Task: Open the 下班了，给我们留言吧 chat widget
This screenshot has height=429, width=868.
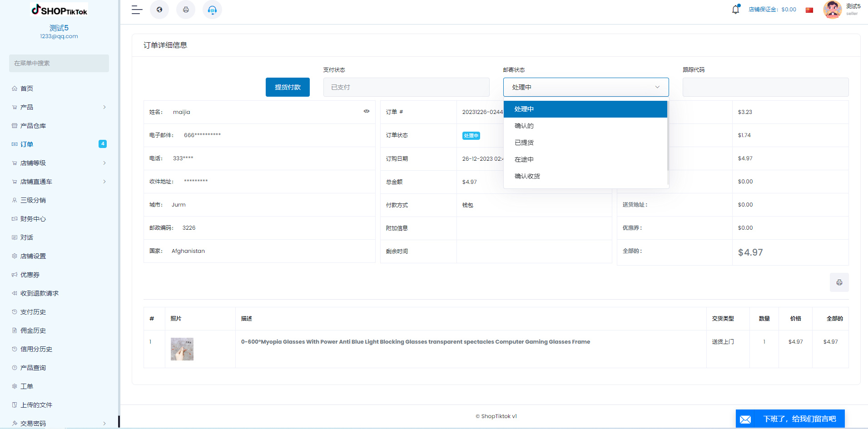Action: 790,419
